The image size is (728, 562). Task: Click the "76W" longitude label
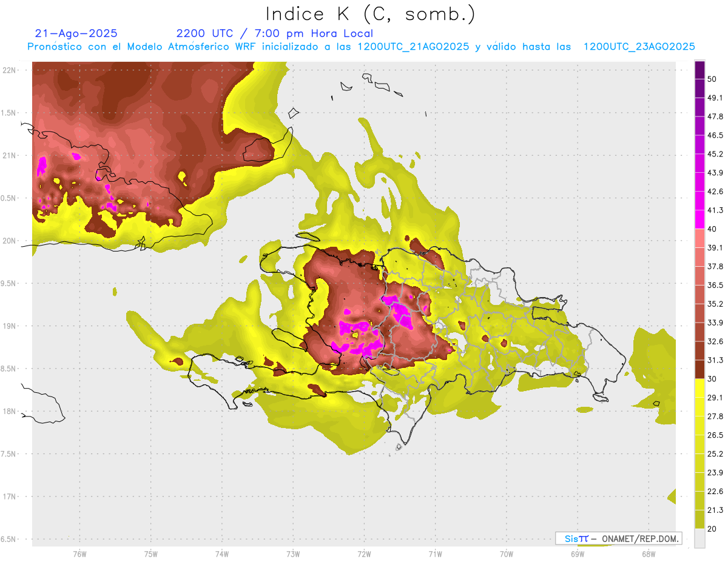tap(79, 554)
